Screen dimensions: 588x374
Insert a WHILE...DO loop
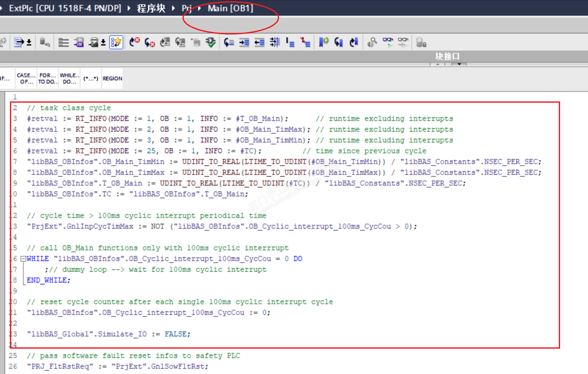coord(69,79)
